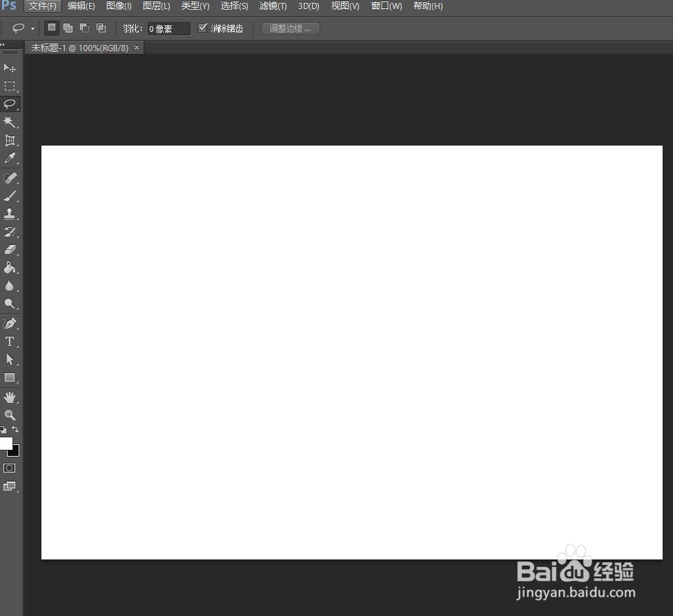
Task: Expand the collapsed toolbox panel arrows
Action: click(x=3, y=44)
